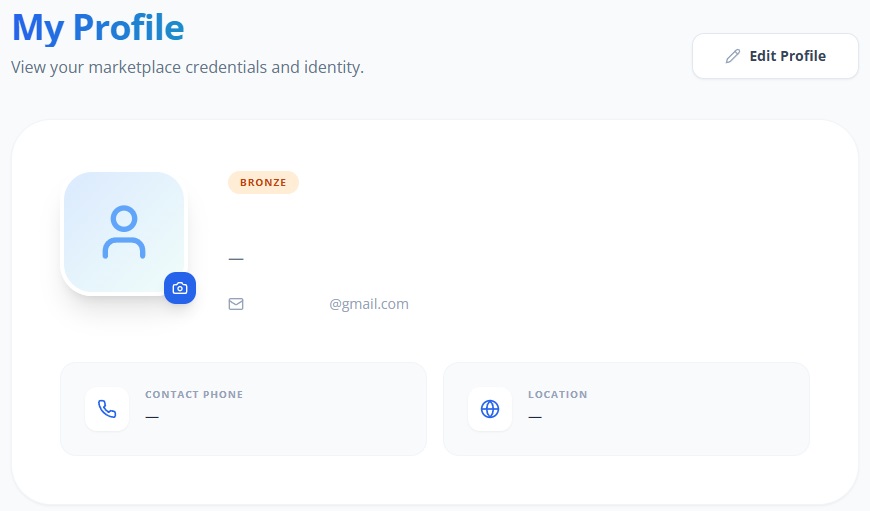Click the dash under Contact Phone
The width and height of the screenshot is (870, 511).
tap(152, 417)
